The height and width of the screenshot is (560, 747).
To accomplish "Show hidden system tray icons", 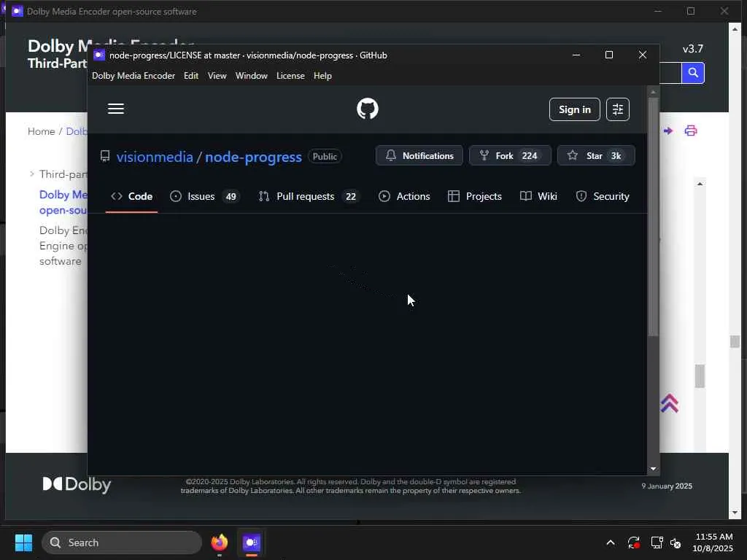I will click(x=611, y=542).
